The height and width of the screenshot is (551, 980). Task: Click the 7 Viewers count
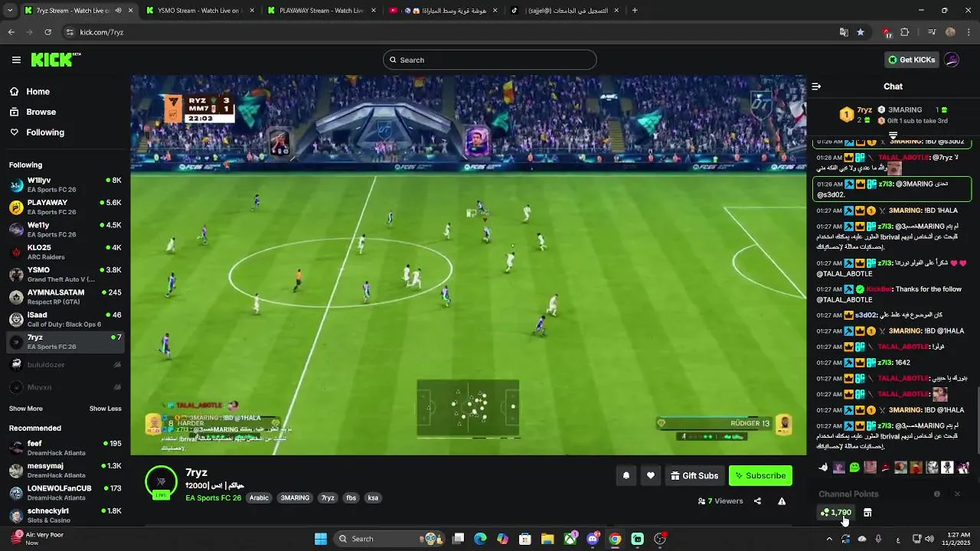click(720, 501)
